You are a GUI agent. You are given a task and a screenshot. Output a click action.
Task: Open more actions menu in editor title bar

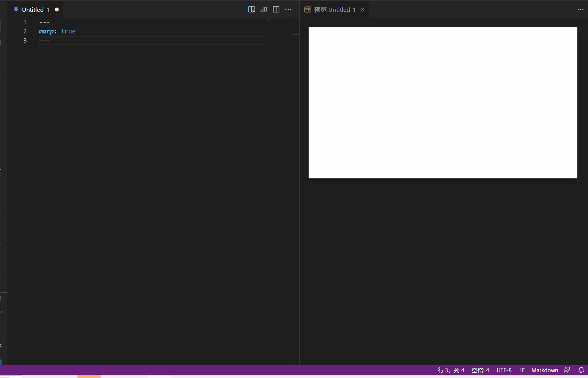288,9
